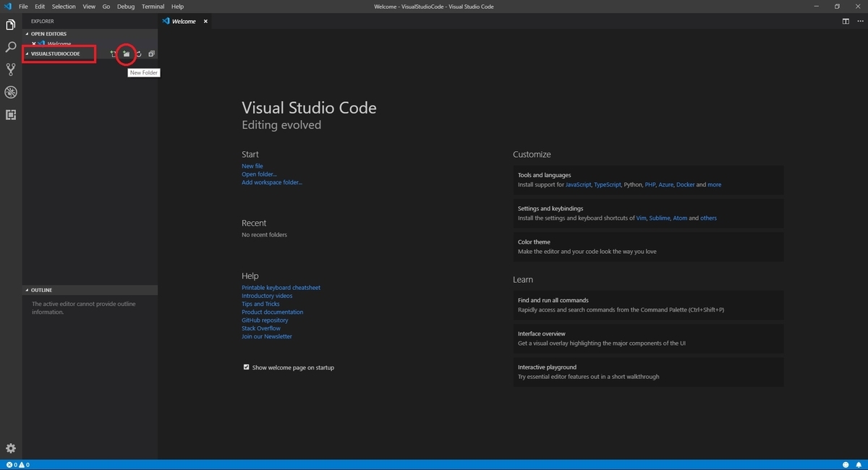Open the Debug view in activity bar

(x=11, y=92)
